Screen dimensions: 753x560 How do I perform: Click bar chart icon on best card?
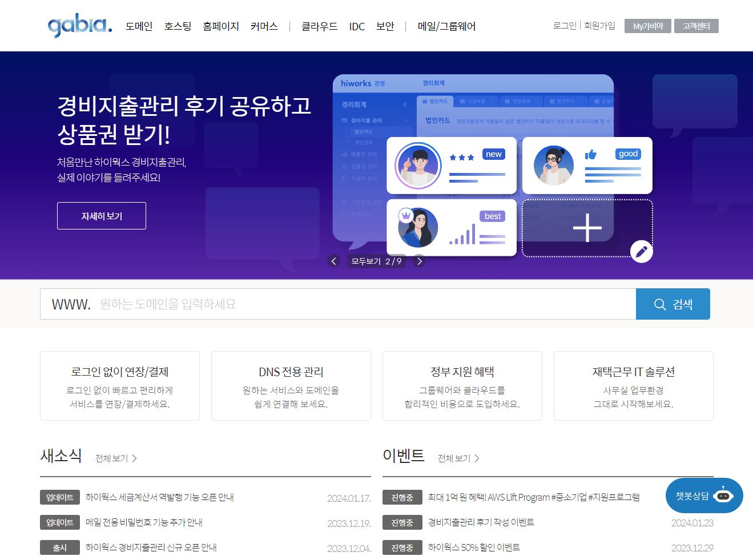click(462, 234)
